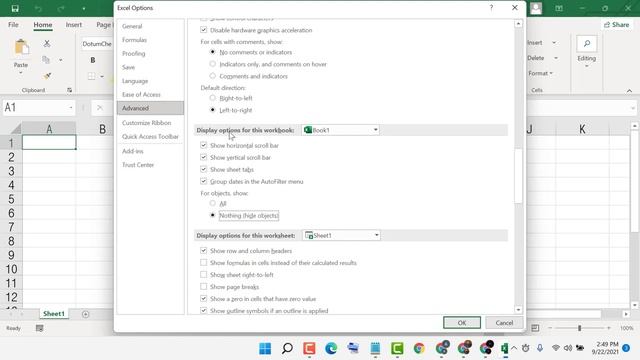The height and width of the screenshot is (360, 640).
Task: Toggle Show vertical scroll bar checkbox
Action: tap(203, 157)
